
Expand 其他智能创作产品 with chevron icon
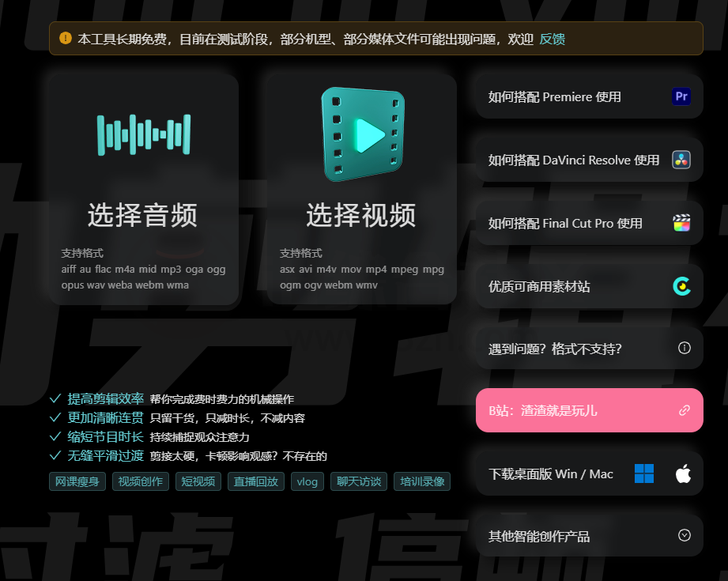coord(684,535)
